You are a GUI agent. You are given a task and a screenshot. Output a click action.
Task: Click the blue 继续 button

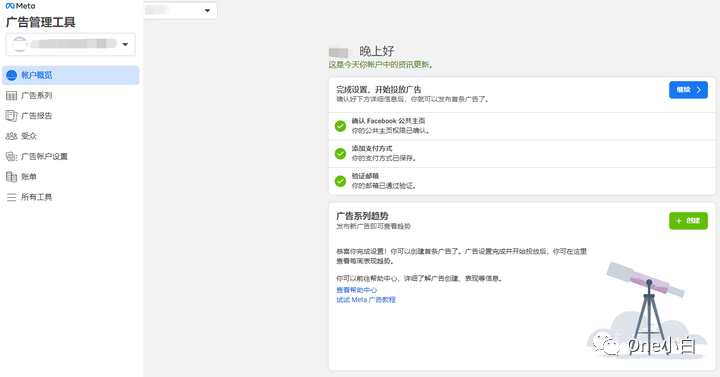(688, 90)
